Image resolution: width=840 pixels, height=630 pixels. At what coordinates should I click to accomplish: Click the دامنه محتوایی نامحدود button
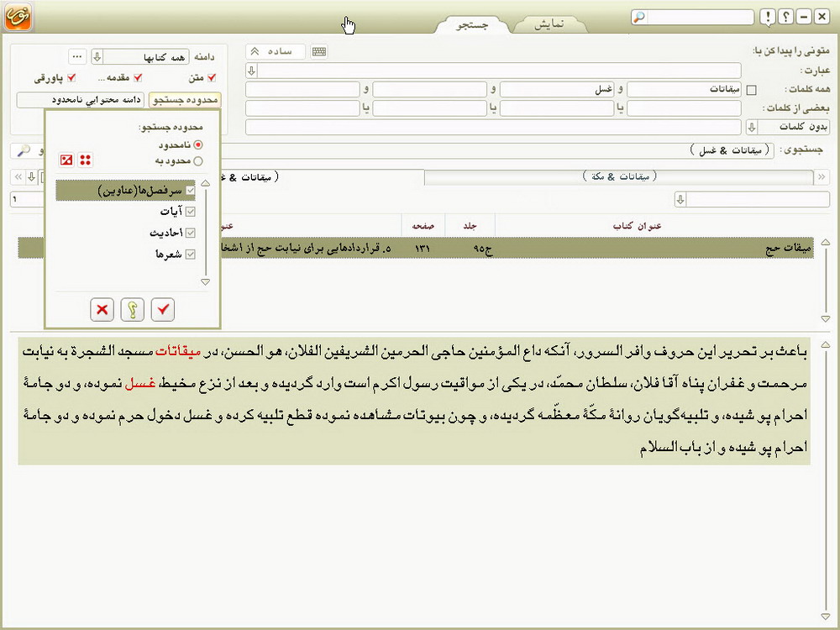pos(81,100)
